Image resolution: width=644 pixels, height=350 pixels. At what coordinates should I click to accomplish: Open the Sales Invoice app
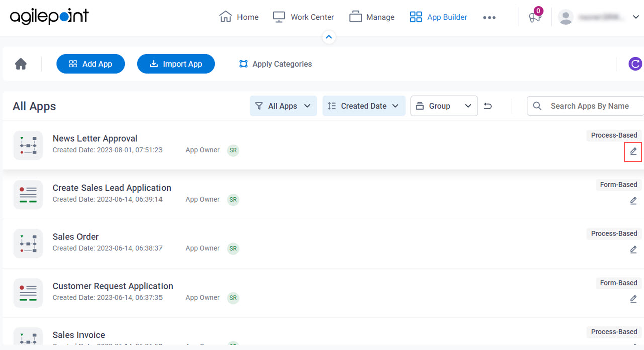coord(79,335)
